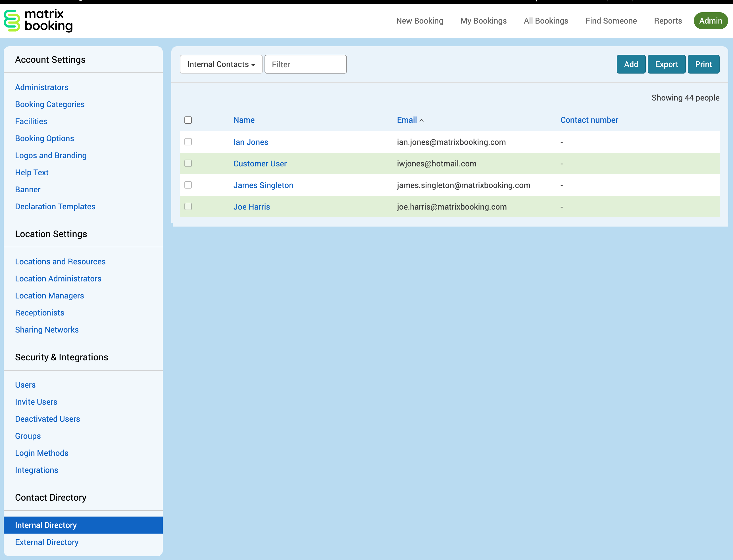Open the Admin menu tab
The width and height of the screenshot is (733, 560).
pyautogui.click(x=710, y=21)
